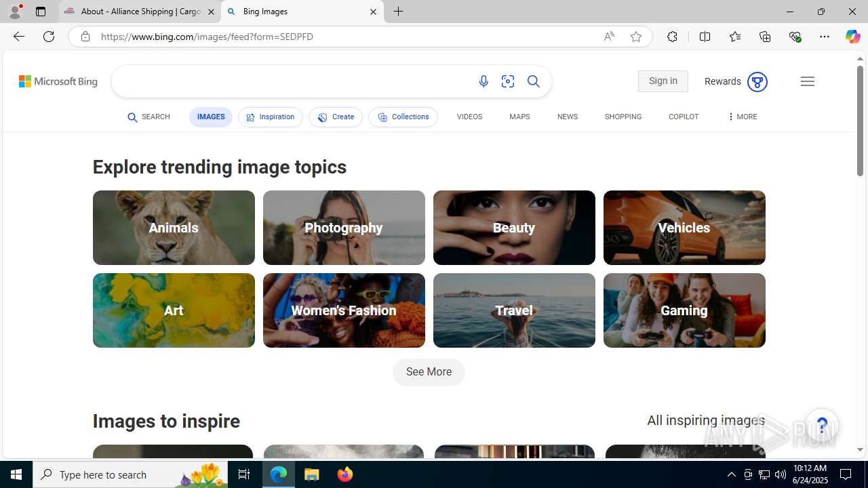Viewport: 868px width, 488px height.
Task: Open Browser essentials heart icon
Action: coord(795,37)
